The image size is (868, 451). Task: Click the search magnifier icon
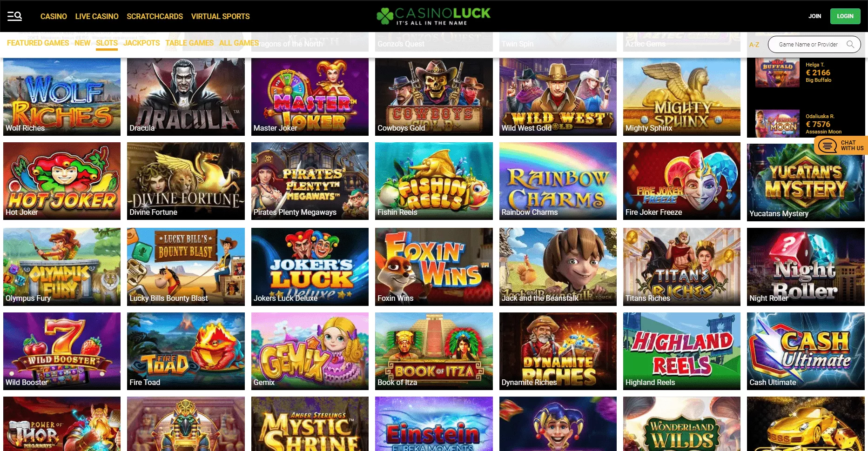pyautogui.click(x=850, y=45)
